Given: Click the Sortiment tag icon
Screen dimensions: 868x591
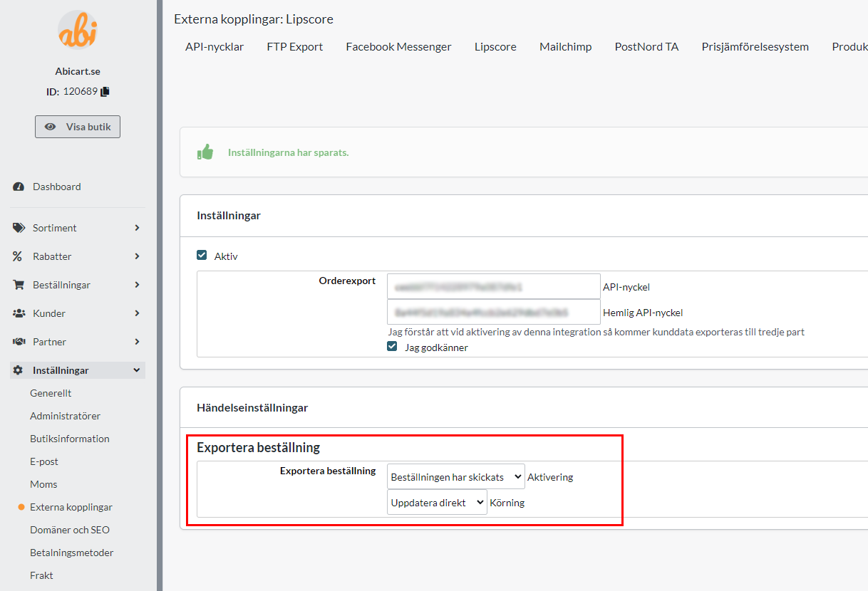Looking at the screenshot, I should 19,228.
